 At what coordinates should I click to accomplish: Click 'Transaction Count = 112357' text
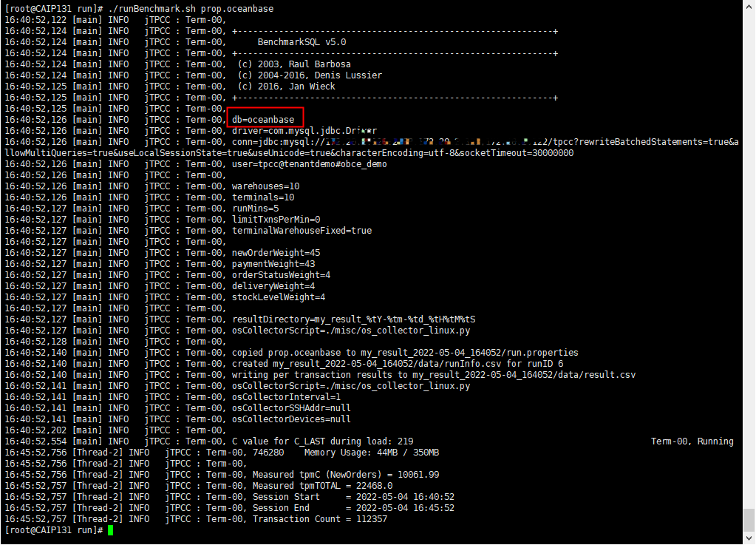tap(320, 519)
